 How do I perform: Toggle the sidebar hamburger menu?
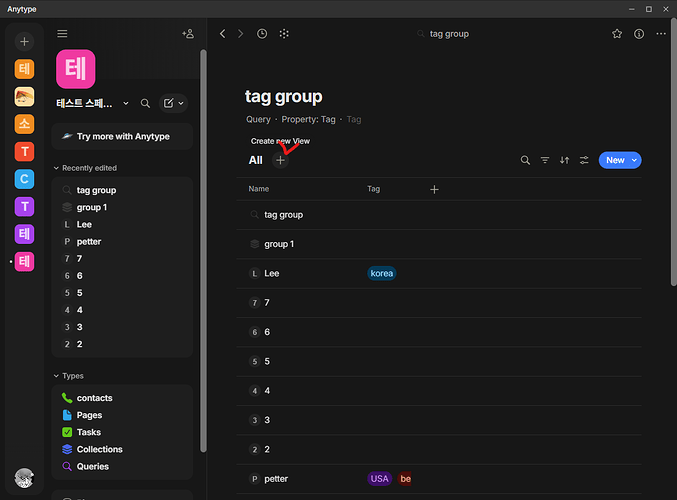(62, 34)
